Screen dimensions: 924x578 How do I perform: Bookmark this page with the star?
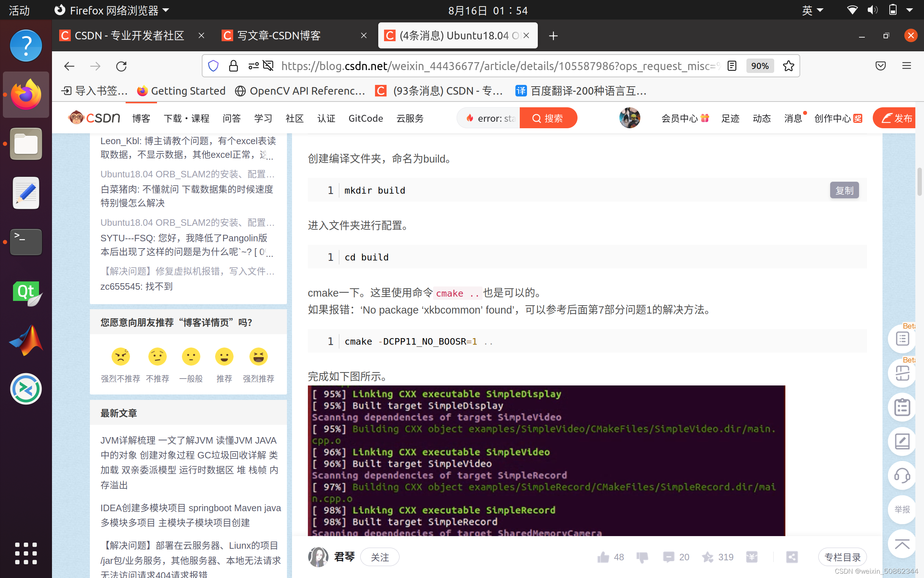(788, 66)
